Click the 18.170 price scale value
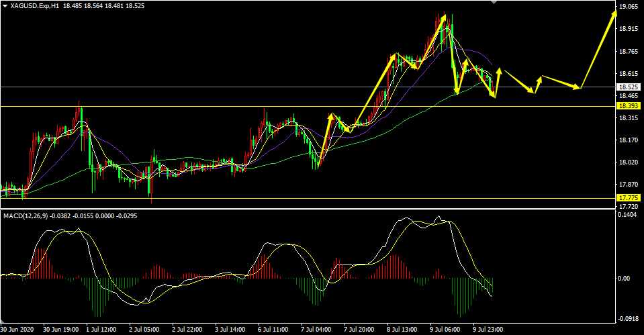644x335 pixels. point(628,140)
